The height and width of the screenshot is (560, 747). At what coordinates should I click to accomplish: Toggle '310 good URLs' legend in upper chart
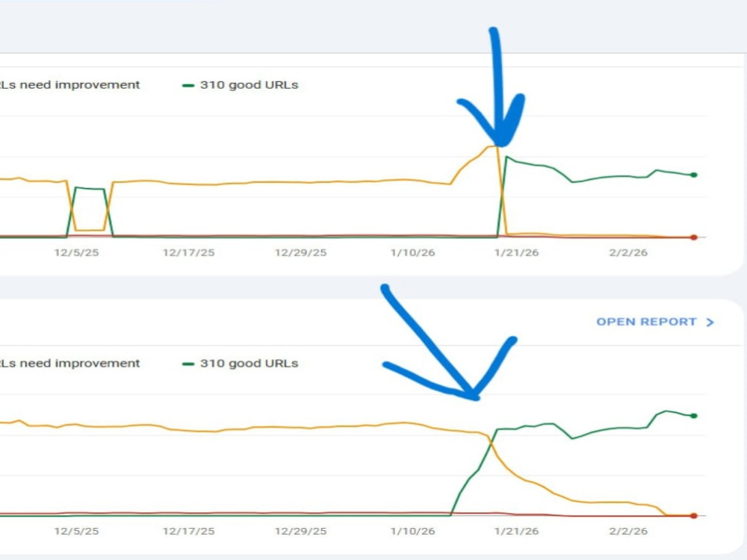tap(240, 85)
